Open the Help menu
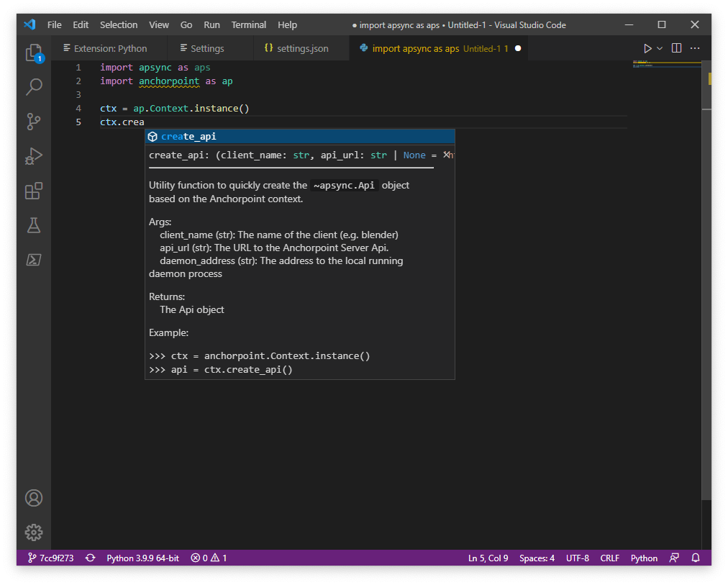 coord(288,24)
